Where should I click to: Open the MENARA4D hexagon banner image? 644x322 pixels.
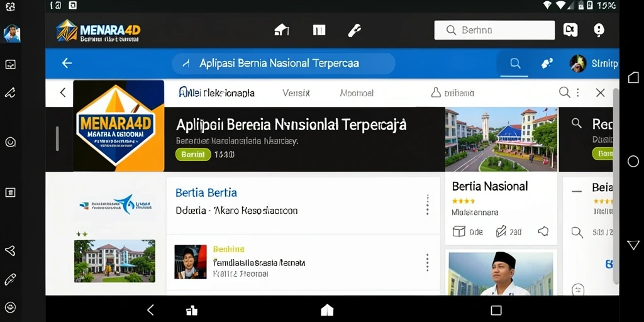(x=119, y=126)
